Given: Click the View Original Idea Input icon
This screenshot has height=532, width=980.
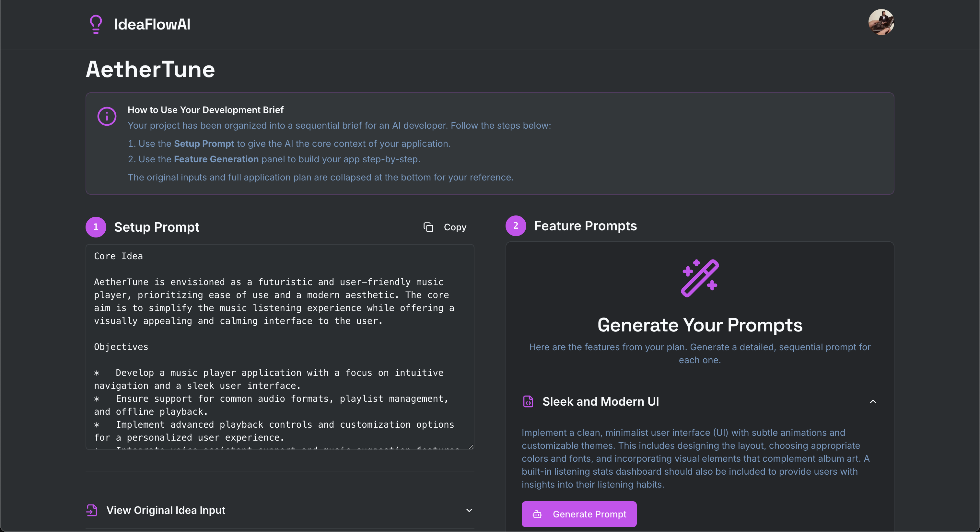Looking at the screenshot, I should point(92,510).
